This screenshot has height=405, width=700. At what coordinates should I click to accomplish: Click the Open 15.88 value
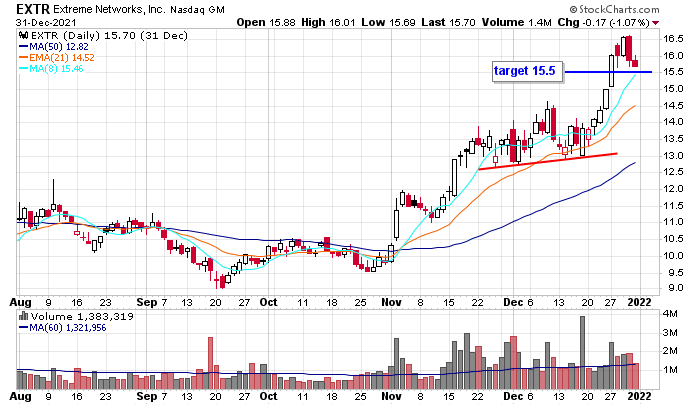pos(266,22)
